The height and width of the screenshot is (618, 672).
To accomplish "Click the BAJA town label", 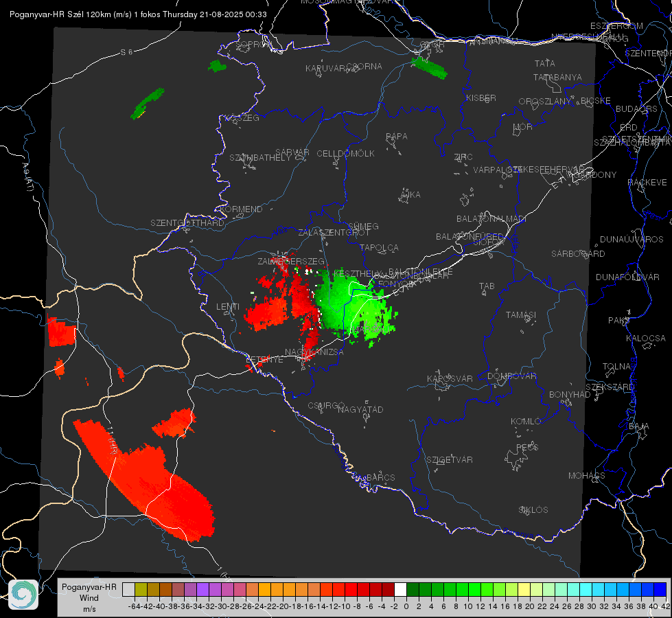I will click(x=639, y=426).
